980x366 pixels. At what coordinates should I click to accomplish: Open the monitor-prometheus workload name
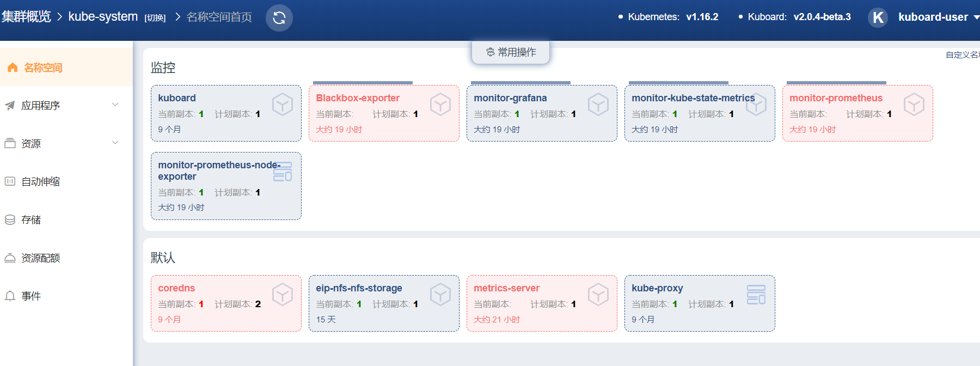(836, 98)
